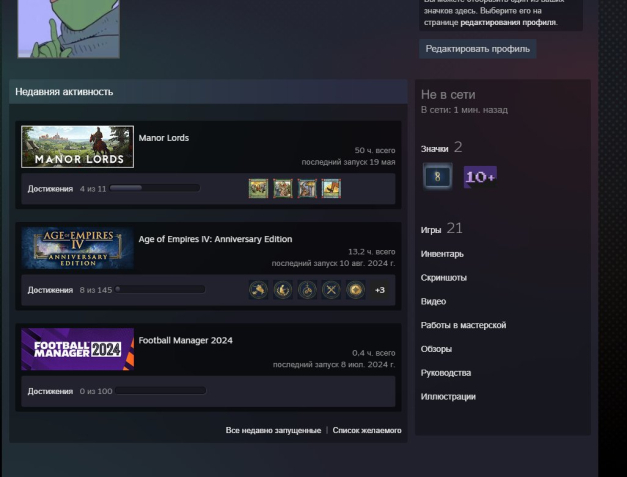Click the fourth Manor Lords achievement icon

(331, 188)
